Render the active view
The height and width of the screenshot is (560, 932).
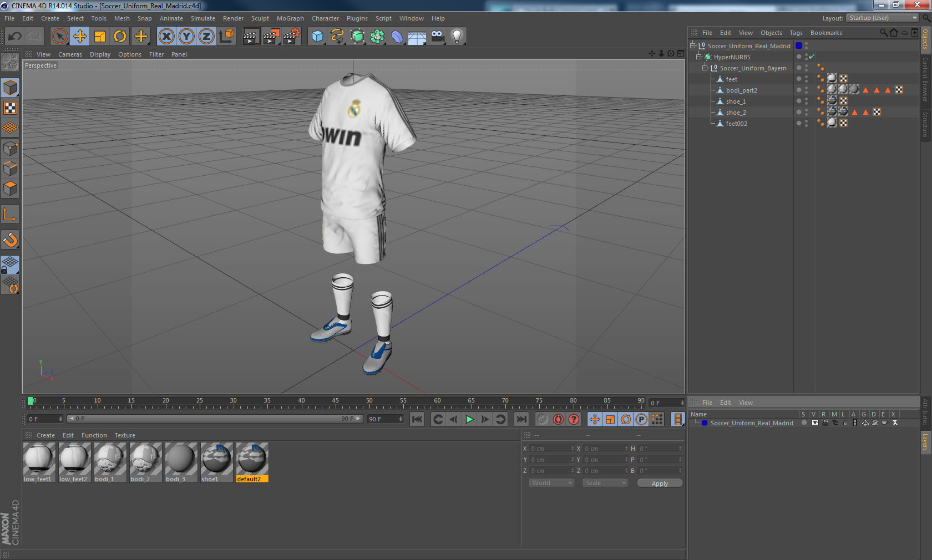coord(251,37)
